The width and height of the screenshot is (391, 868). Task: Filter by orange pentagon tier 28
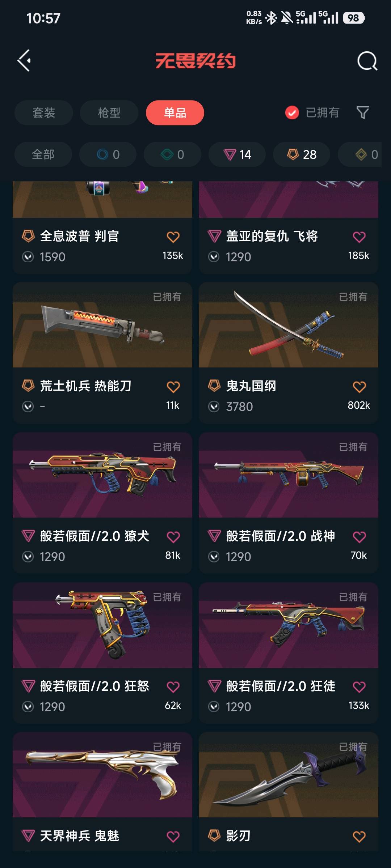pyautogui.click(x=302, y=154)
